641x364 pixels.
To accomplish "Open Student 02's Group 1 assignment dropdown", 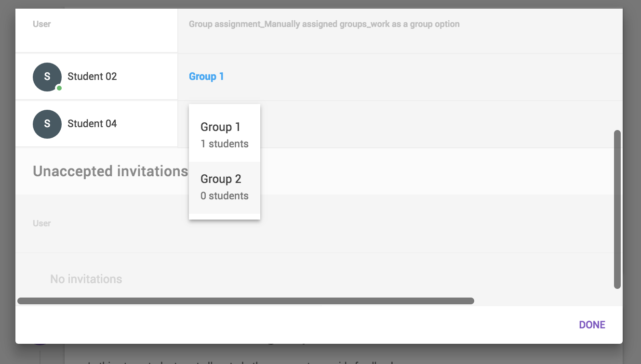I will pos(206,77).
